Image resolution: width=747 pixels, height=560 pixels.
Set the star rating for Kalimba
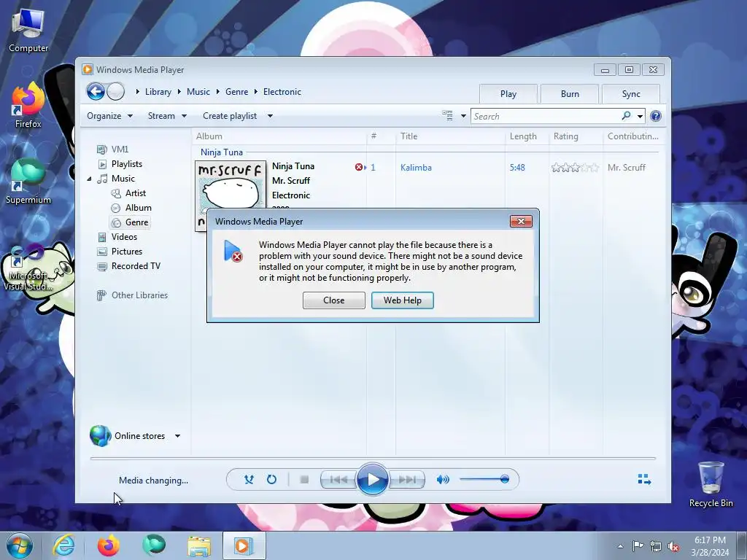(575, 168)
